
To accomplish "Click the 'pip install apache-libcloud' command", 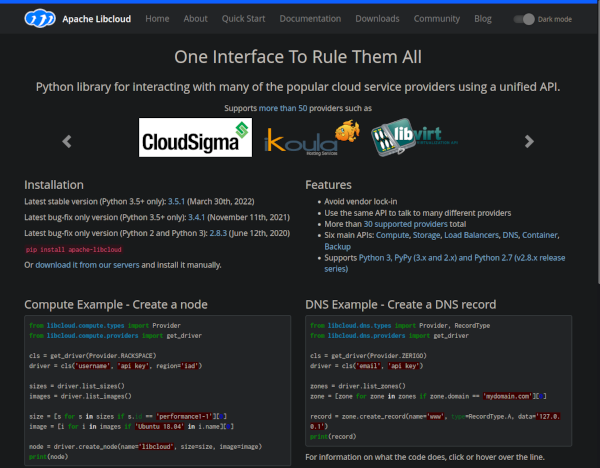I will [x=73, y=249].
